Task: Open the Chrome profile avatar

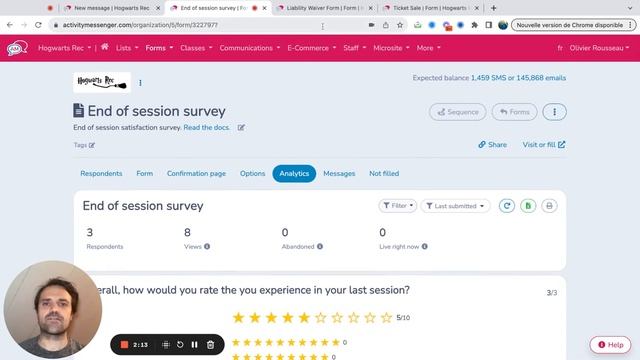Action: 503,25
